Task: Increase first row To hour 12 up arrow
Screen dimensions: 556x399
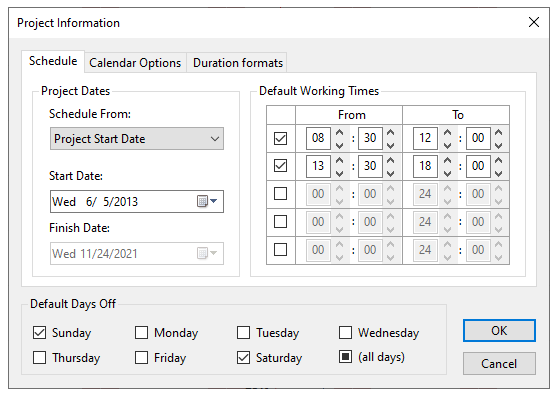Action: [447, 132]
